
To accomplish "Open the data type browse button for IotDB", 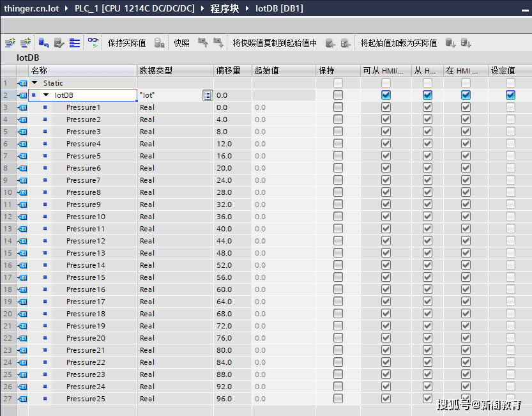I will point(208,95).
